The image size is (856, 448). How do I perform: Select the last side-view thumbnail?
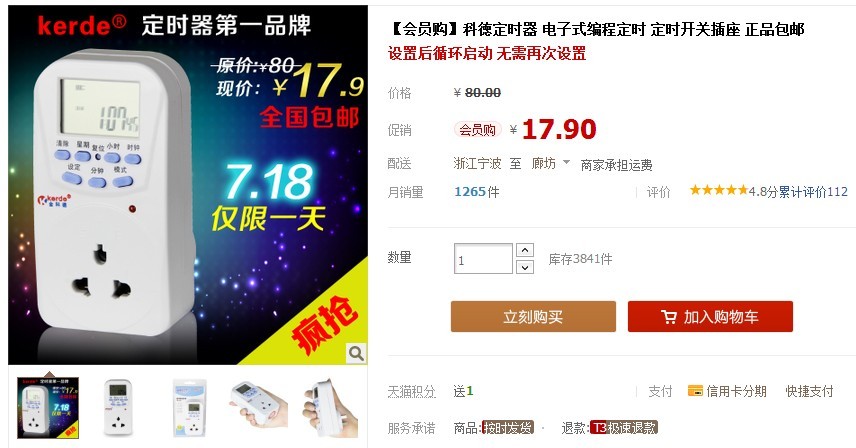tap(331, 408)
